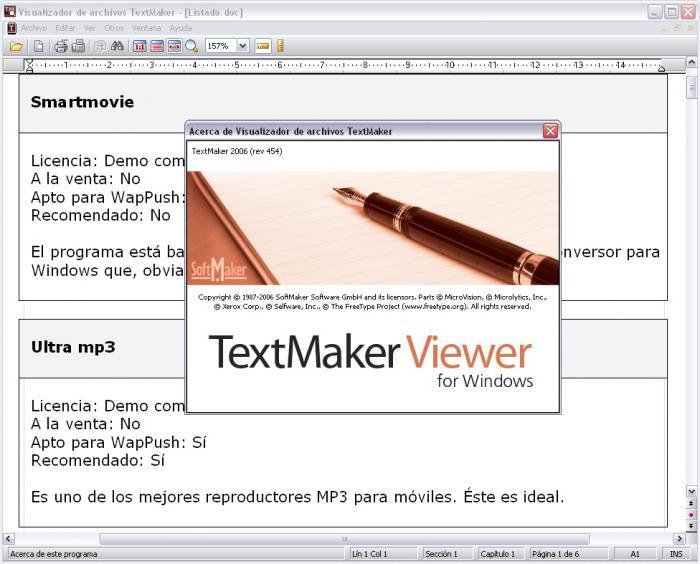Print the document with the printer icon

click(61, 46)
